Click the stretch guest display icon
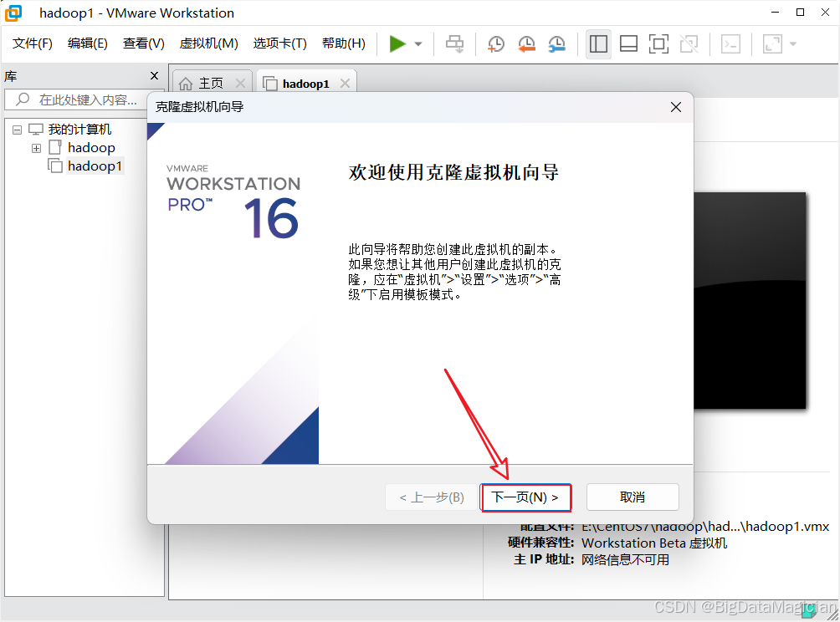The image size is (840, 622). [x=772, y=44]
